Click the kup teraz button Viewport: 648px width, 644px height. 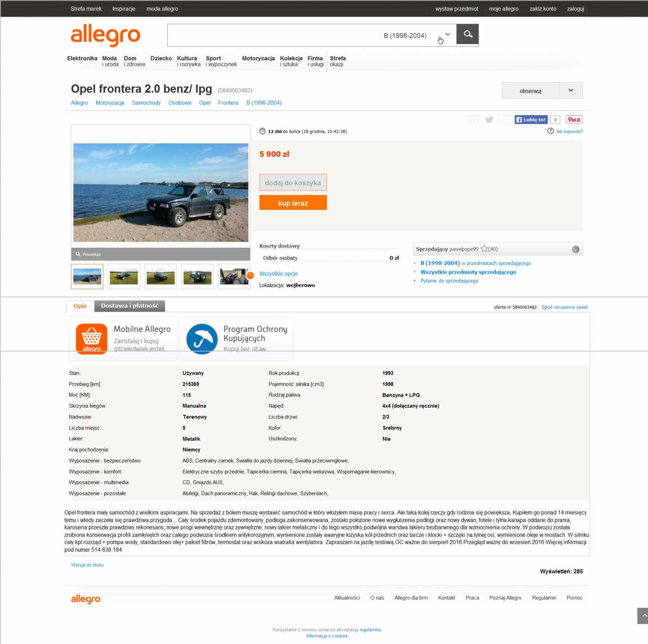coord(293,203)
